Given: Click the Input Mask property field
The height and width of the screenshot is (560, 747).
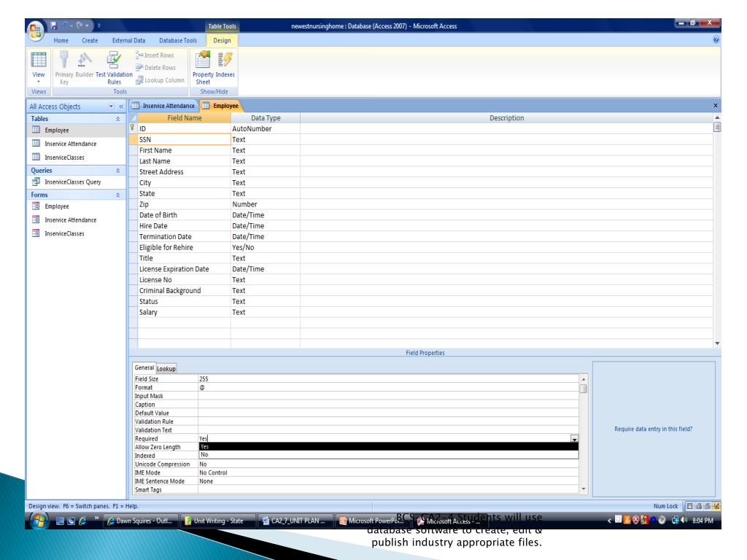Looking at the screenshot, I should [x=388, y=396].
